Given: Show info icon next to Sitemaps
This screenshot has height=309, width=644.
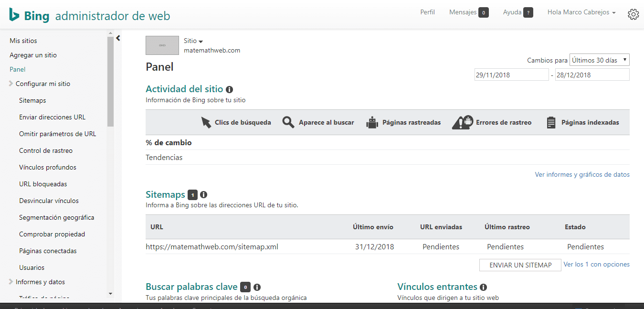Looking at the screenshot, I should (x=203, y=195).
